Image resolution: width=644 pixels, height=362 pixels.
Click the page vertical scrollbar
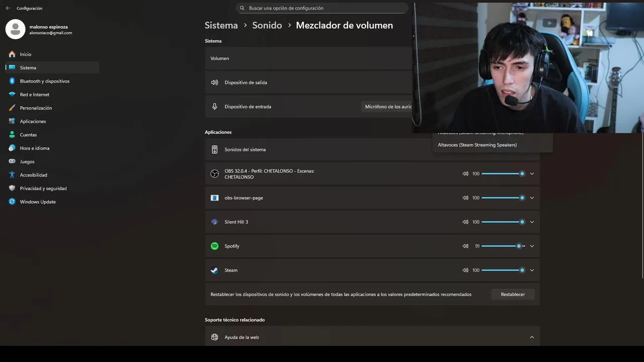[642, 206]
